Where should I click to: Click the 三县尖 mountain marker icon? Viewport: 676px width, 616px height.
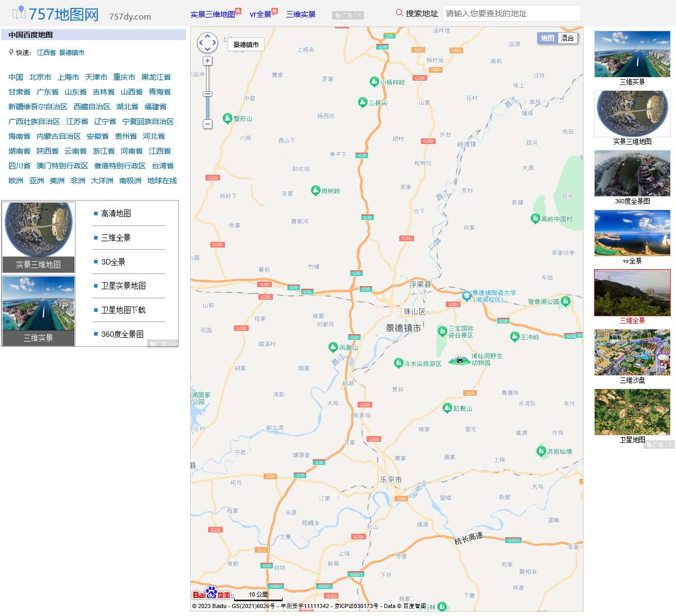coord(362,102)
